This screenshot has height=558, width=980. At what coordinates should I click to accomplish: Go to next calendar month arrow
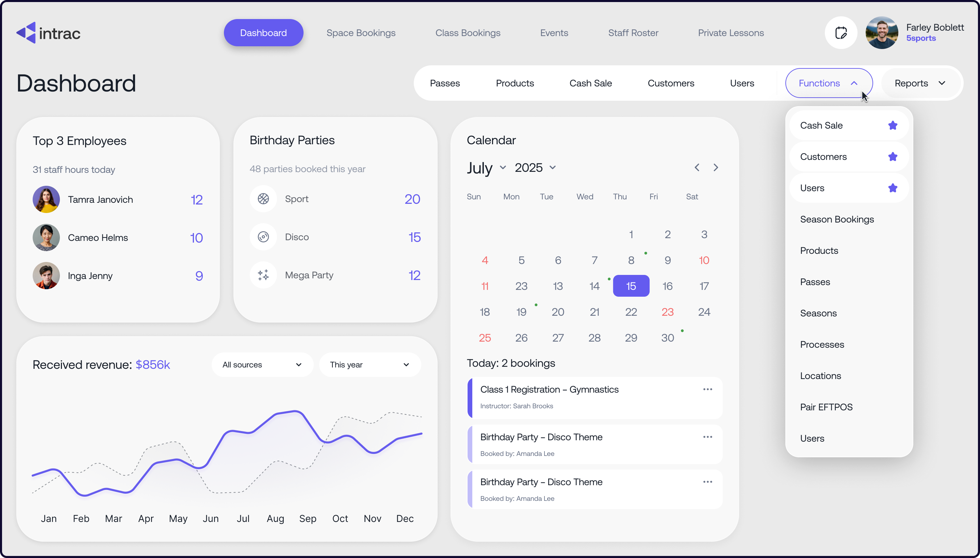(x=716, y=167)
